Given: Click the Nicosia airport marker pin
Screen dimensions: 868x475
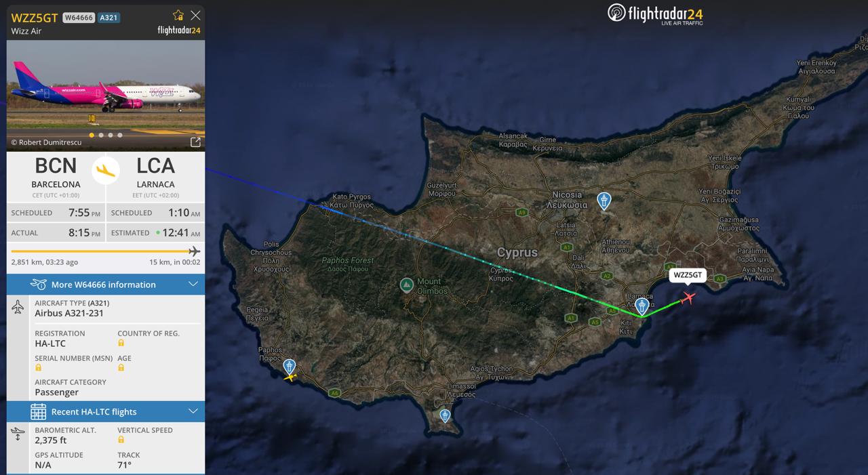Looking at the screenshot, I should click(x=604, y=201).
